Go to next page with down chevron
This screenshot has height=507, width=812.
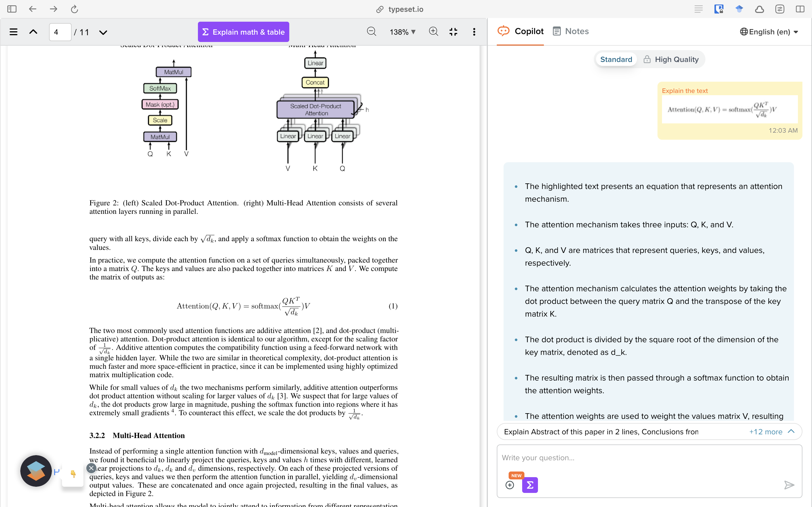[103, 32]
